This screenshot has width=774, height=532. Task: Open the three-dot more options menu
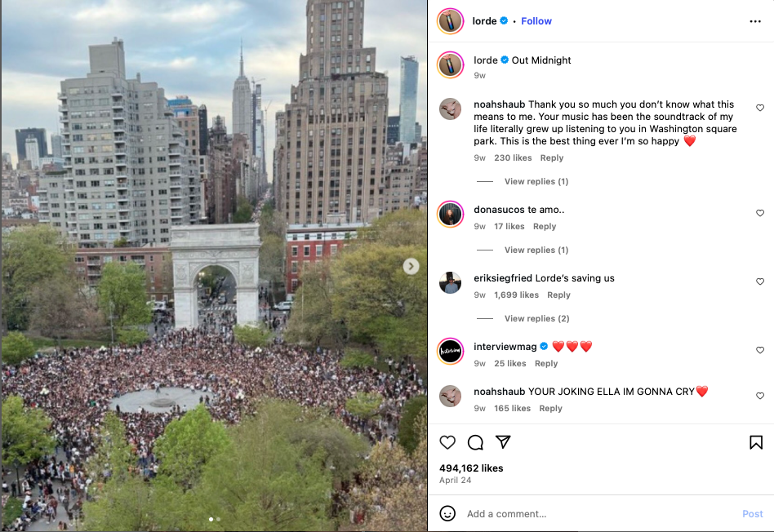click(754, 21)
